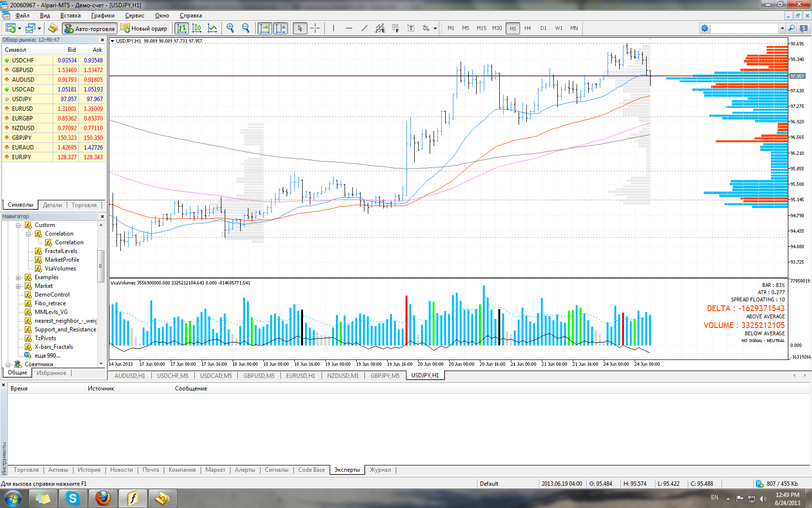Switch timeframe to MN
This screenshot has height=508, width=812.
(x=574, y=28)
